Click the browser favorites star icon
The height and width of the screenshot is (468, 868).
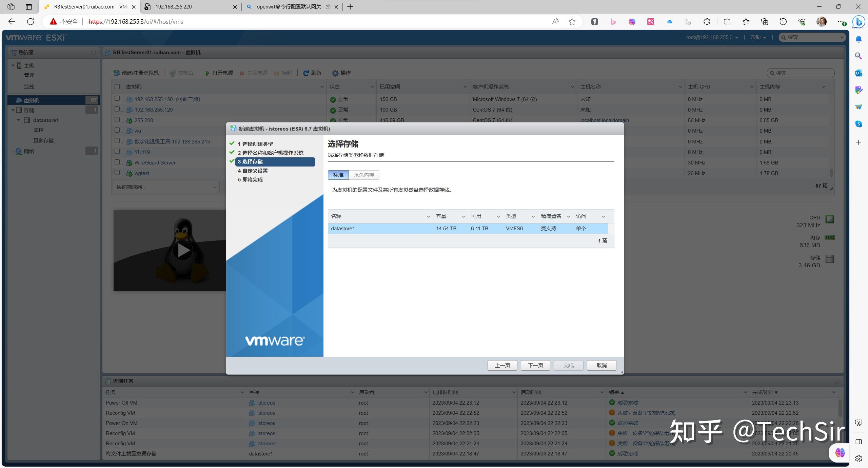pos(572,22)
